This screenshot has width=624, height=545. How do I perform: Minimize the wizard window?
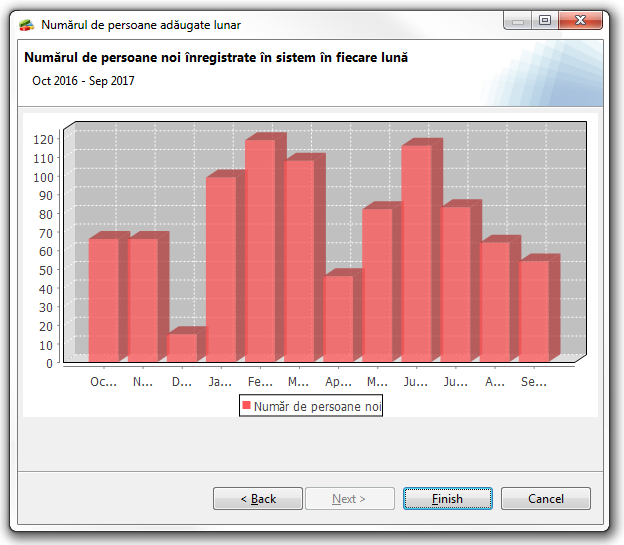point(518,21)
